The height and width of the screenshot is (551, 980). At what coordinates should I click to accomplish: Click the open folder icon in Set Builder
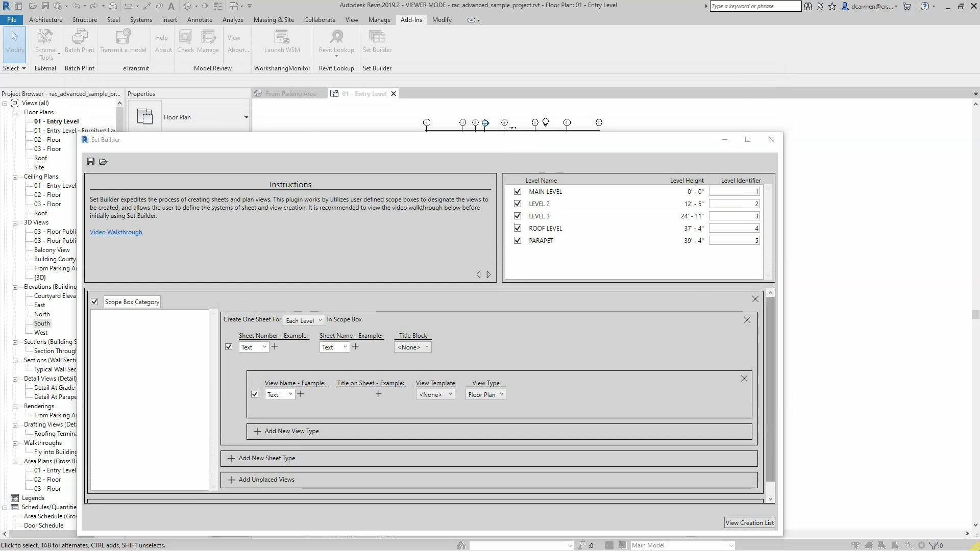[103, 162]
